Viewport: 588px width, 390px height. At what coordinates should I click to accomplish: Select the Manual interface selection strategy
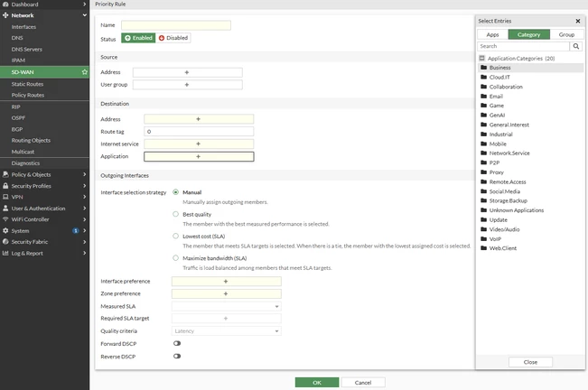(175, 192)
